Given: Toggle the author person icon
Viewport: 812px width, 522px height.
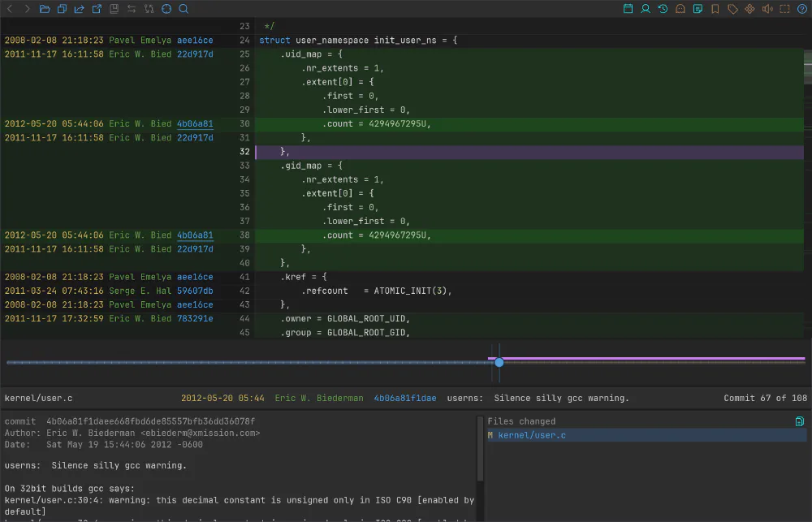Looking at the screenshot, I should point(646,9).
